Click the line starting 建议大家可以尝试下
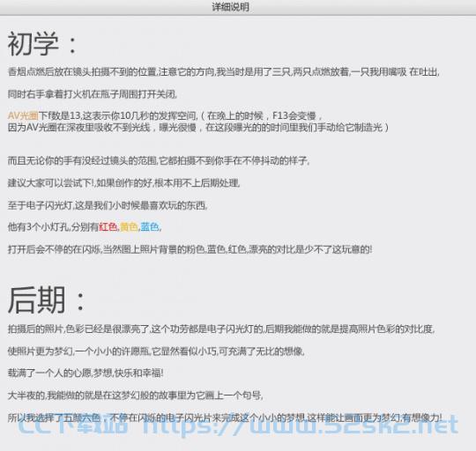 [124, 183]
